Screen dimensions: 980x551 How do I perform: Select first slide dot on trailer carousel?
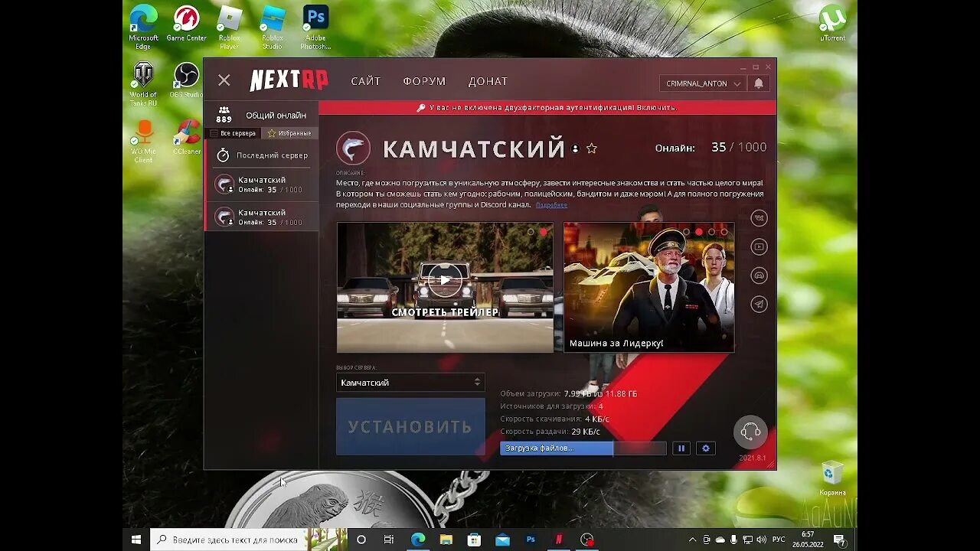(531, 231)
